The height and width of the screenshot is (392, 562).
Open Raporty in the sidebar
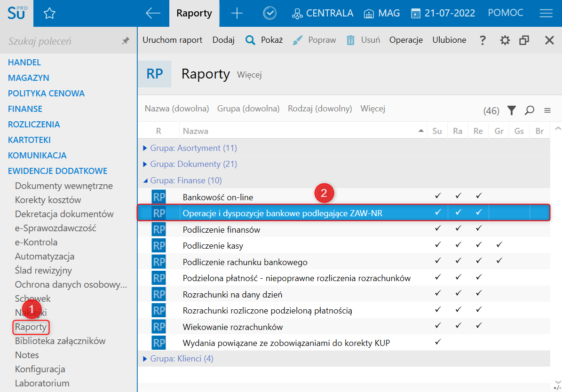tap(31, 327)
